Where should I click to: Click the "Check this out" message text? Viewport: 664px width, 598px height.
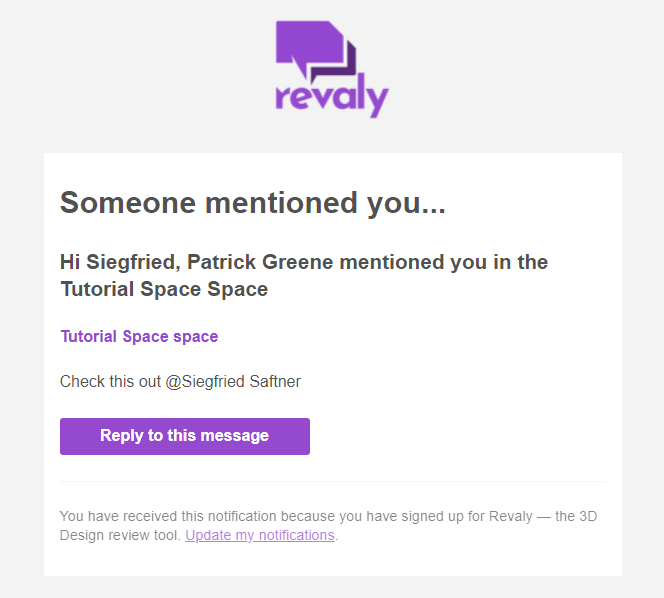pyautogui.click(x=110, y=381)
